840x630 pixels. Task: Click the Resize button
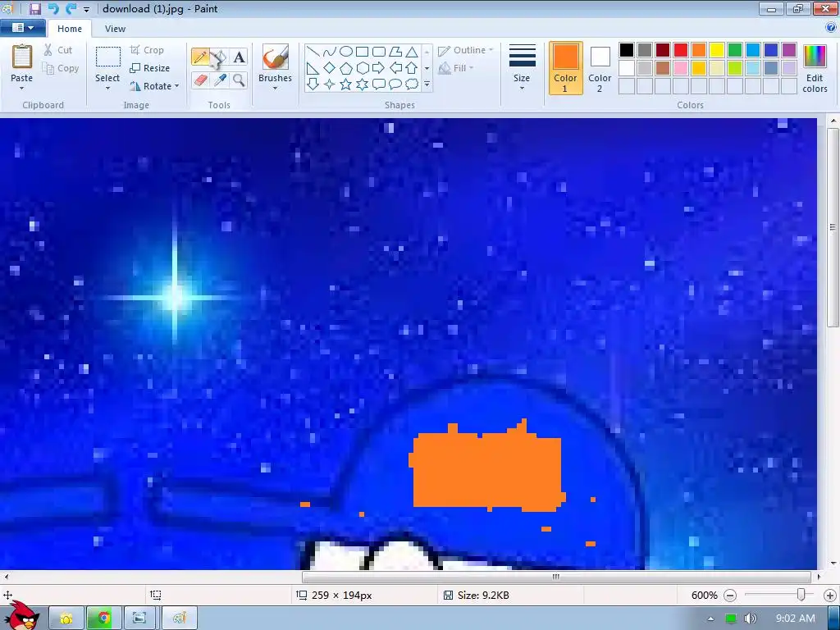(150, 68)
